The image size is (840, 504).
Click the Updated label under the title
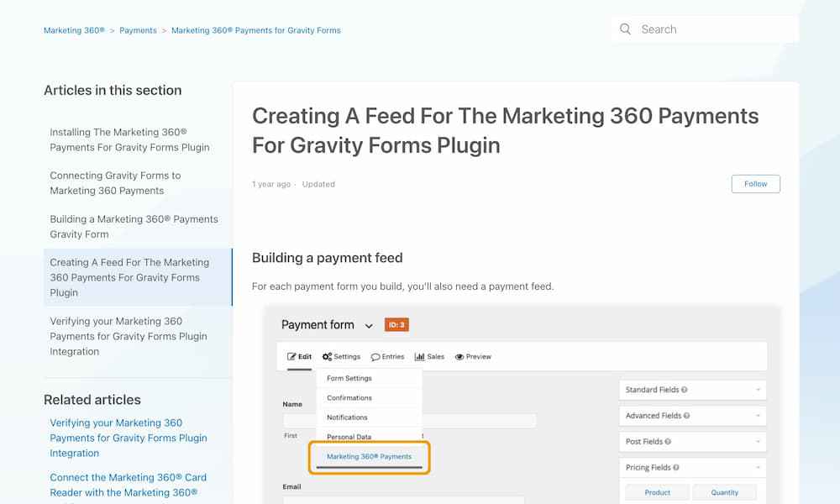pyautogui.click(x=318, y=184)
